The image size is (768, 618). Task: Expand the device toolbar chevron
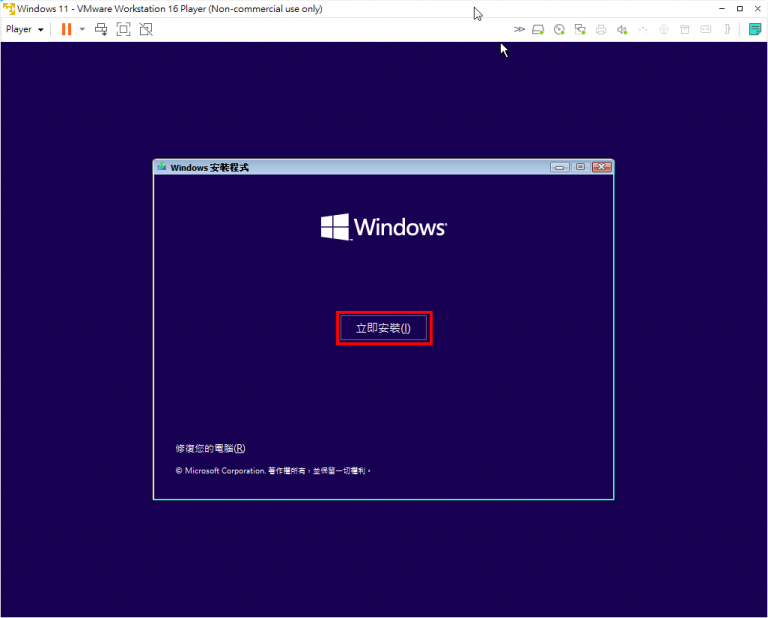coord(519,29)
